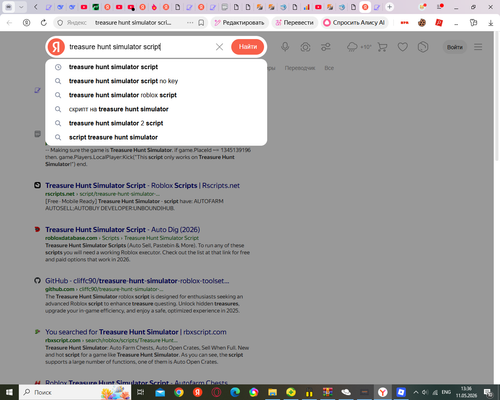Open a new browser tab with plus
Image resolution: width=500 pixels, height=400 pixels.
(x=389, y=7)
